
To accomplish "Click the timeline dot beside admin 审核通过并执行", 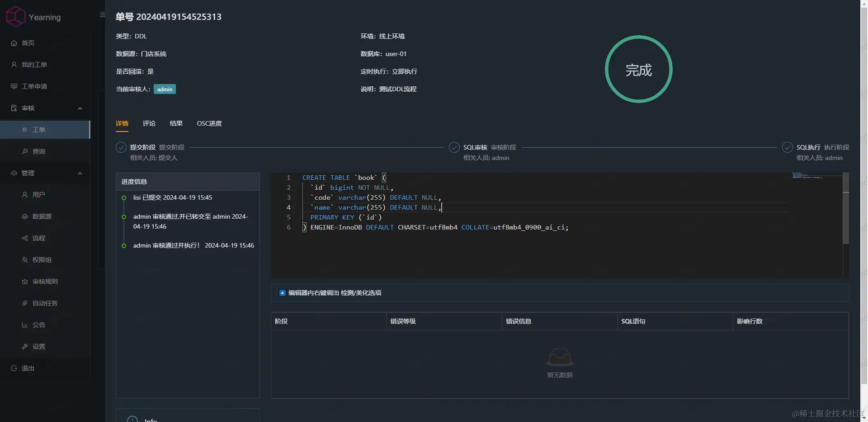I will [124, 246].
